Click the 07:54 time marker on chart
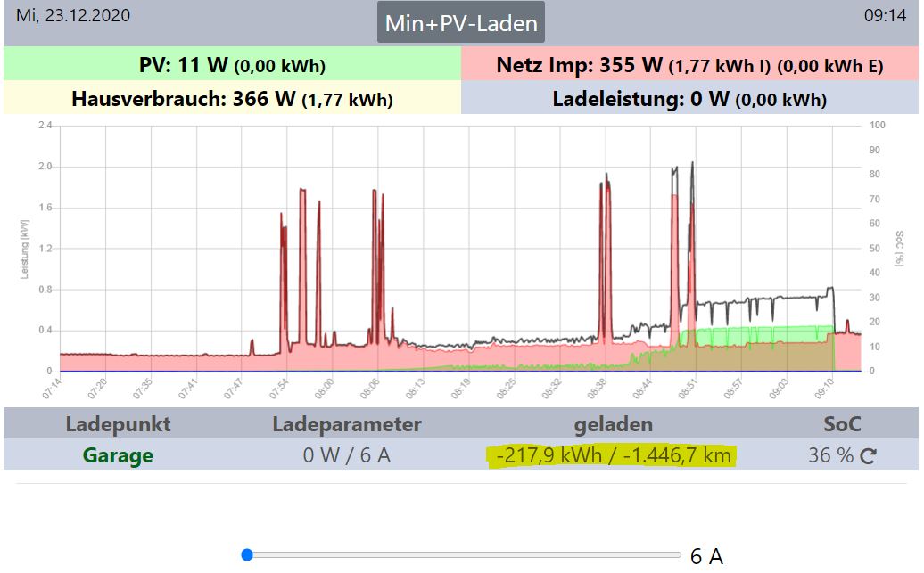 tap(279, 389)
